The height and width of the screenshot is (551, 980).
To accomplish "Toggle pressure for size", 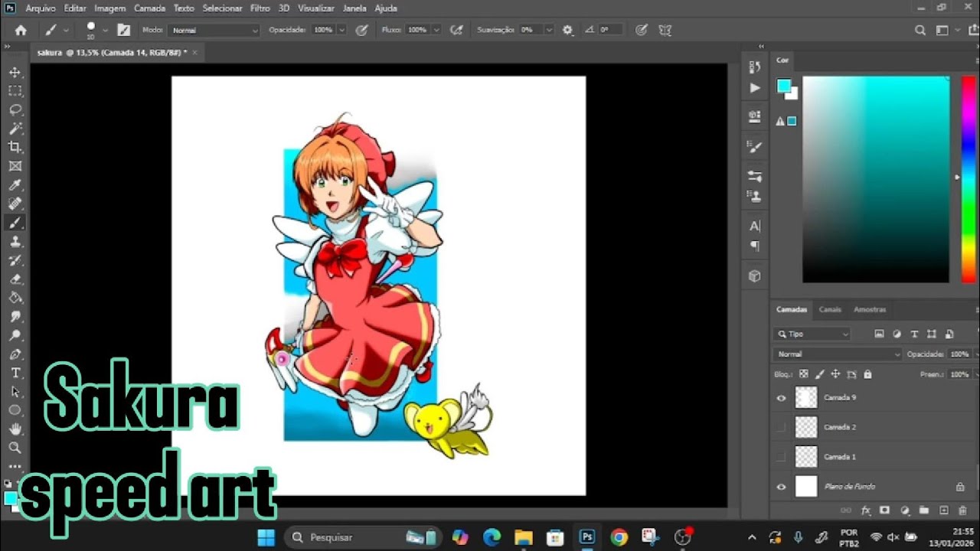I will point(642,30).
